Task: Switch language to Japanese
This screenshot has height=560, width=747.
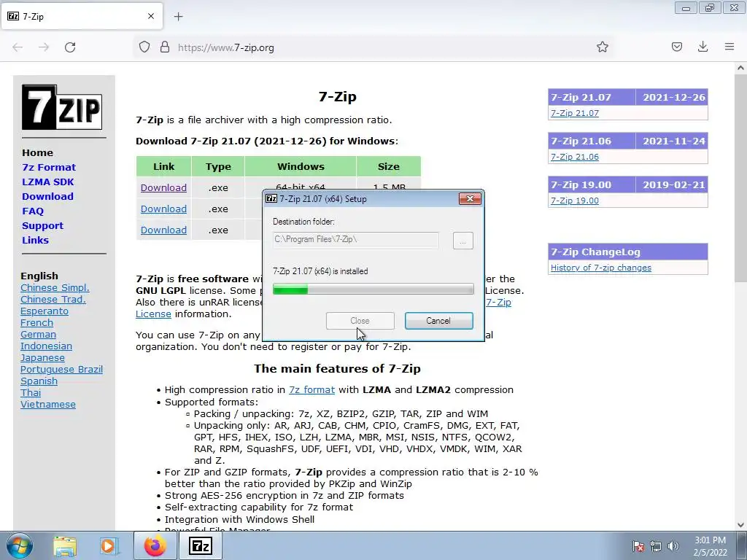Action: [x=42, y=357]
